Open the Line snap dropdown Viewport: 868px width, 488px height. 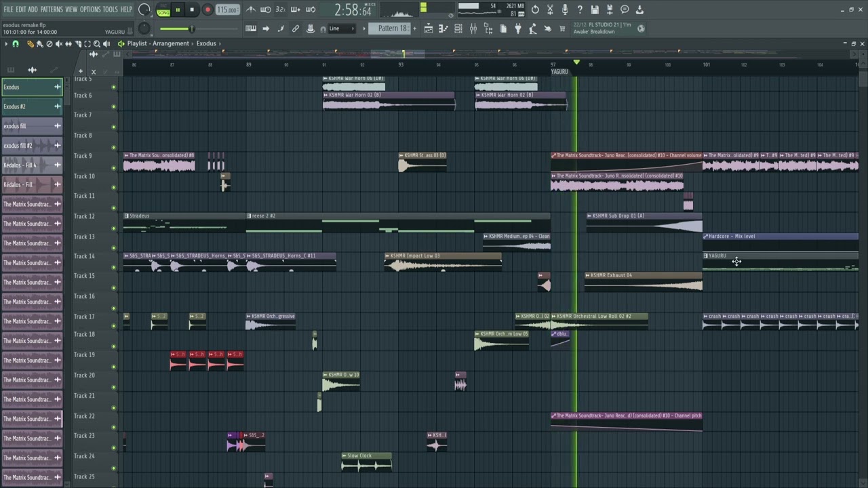tap(340, 28)
